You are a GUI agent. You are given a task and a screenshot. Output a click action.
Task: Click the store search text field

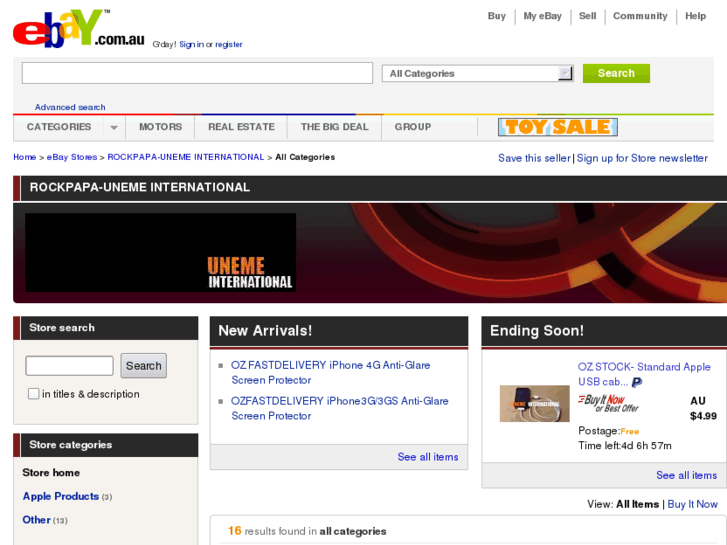[70, 365]
